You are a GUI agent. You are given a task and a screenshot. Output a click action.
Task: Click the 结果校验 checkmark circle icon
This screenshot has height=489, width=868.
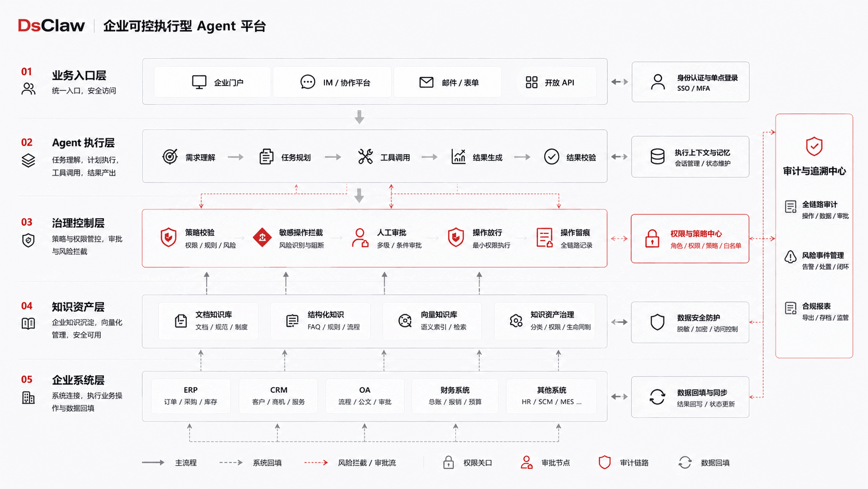551,156
